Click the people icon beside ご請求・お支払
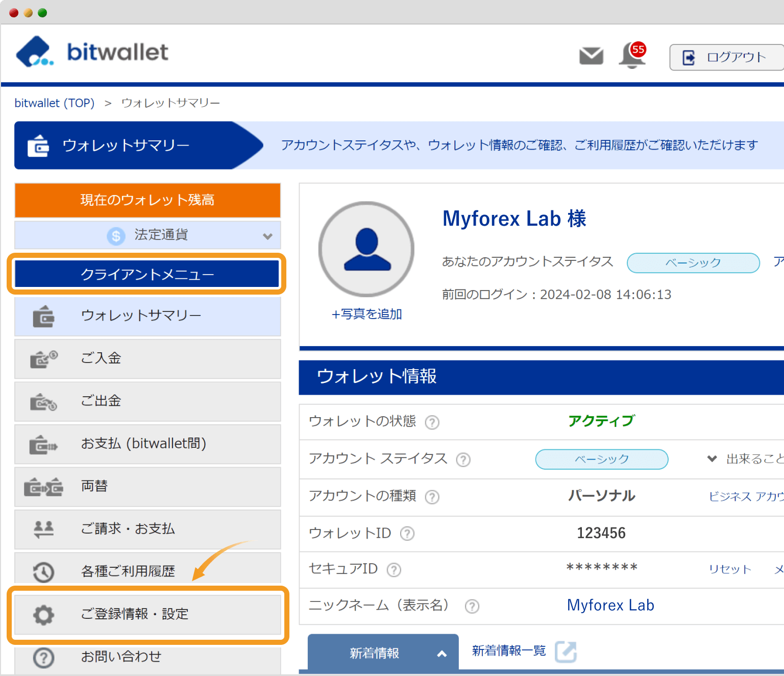This screenshot has width=784, height=676. (44, 529)
